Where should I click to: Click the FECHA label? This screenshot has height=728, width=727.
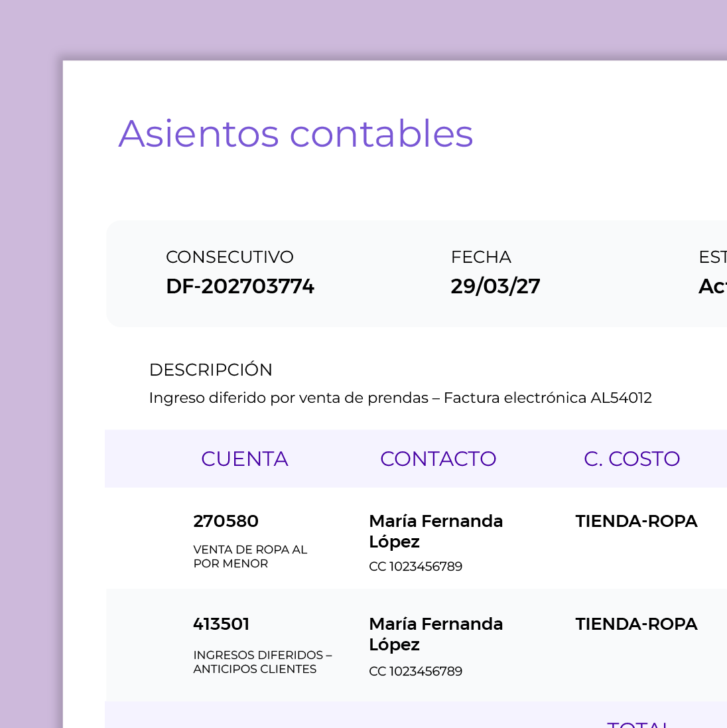pos(481,257)
